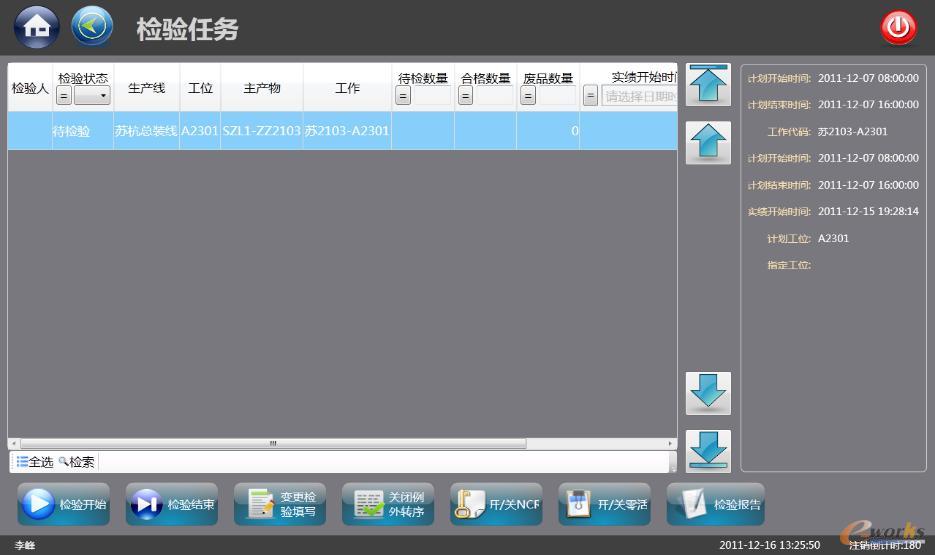
Task: Jump to first record with top arrow
Action: tap(708, 84)
